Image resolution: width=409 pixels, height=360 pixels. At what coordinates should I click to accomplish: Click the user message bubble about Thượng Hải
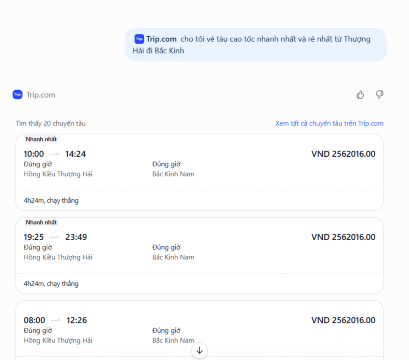[x=255, y=45]
